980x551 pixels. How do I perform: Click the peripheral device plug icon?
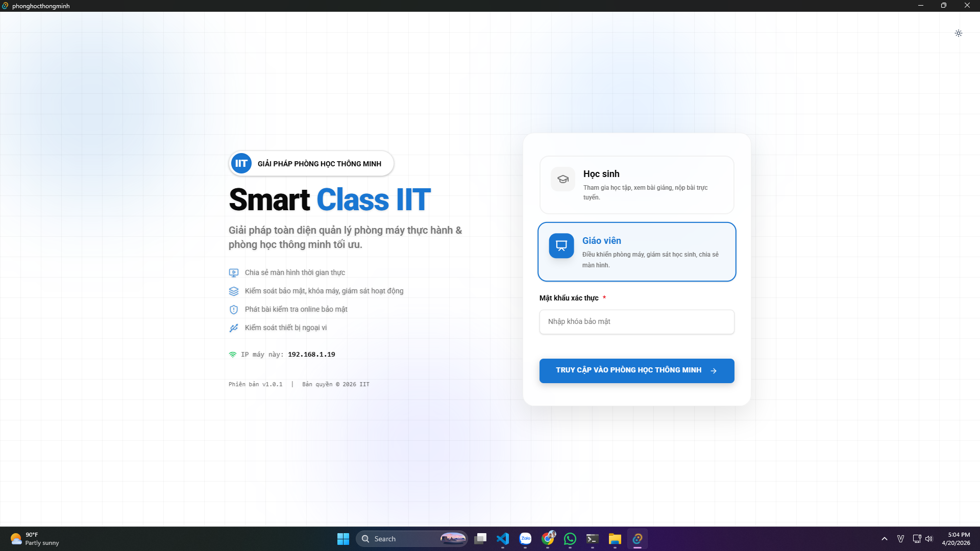pos(234,328)
